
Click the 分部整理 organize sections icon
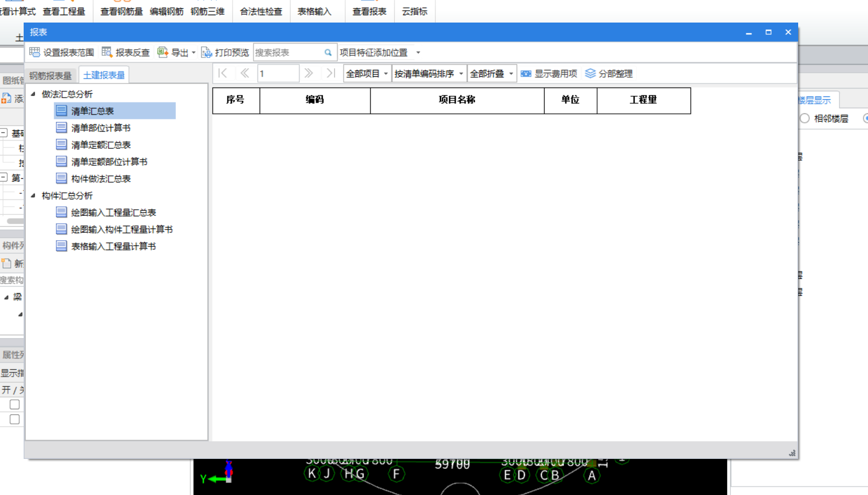590,74
